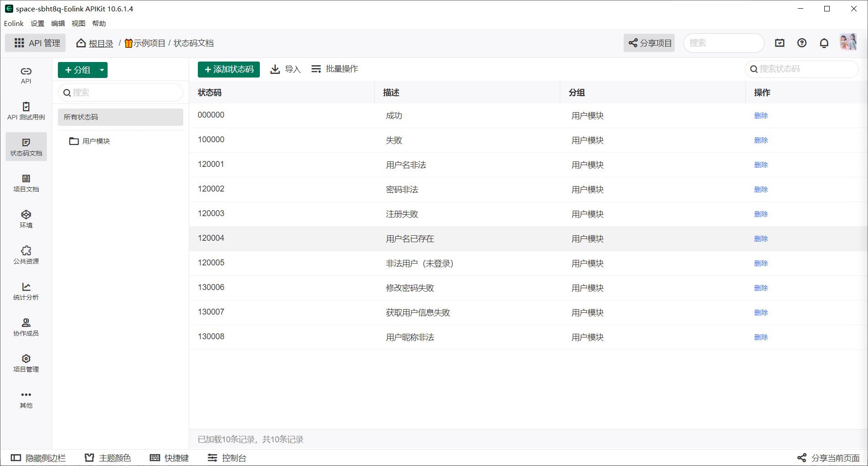Click description 修改密码失败
868x466 pixels.
410,288
